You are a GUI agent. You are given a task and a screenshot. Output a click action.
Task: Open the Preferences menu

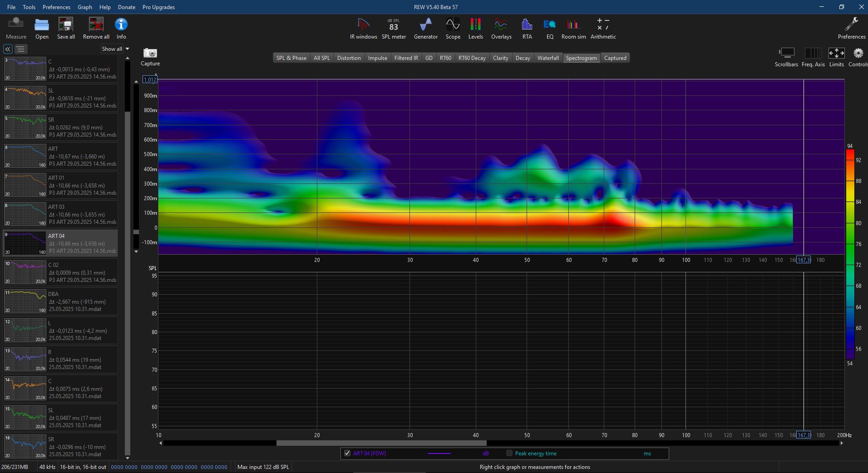click(x=56, y=7)
